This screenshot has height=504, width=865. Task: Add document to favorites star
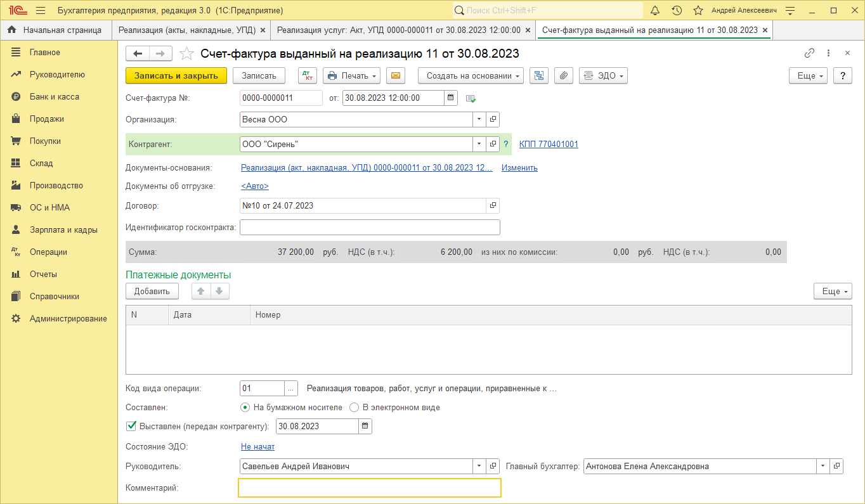click(x=186, y=54)
